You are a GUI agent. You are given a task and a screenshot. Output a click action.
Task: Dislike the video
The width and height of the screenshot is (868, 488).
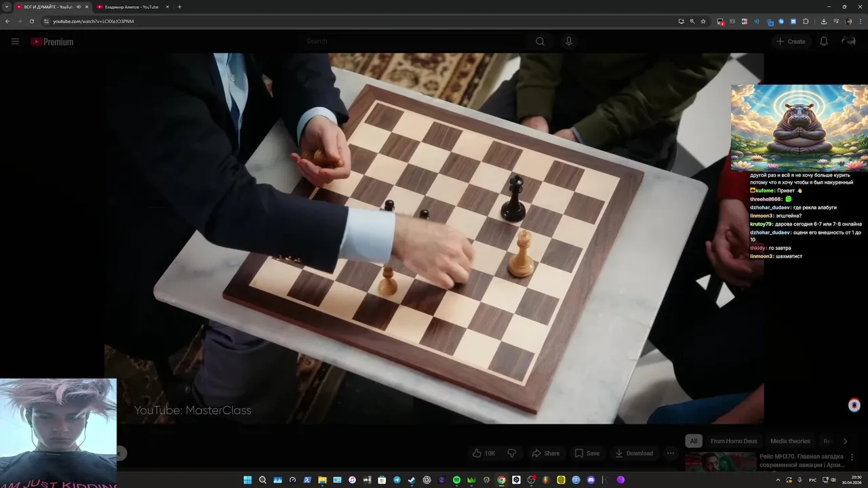[512, 453]
